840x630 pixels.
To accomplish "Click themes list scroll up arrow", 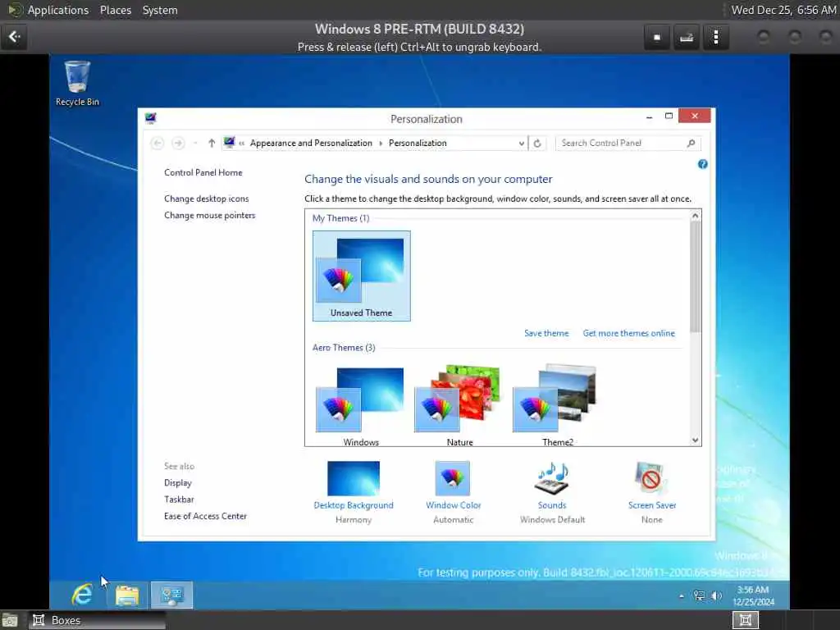I will click(696, 216).
